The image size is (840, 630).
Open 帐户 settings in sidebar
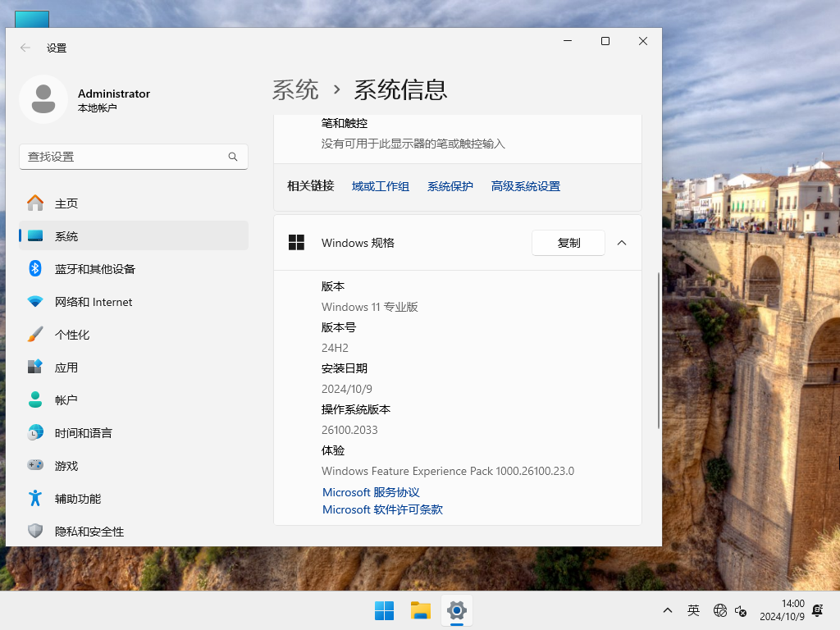67,399
